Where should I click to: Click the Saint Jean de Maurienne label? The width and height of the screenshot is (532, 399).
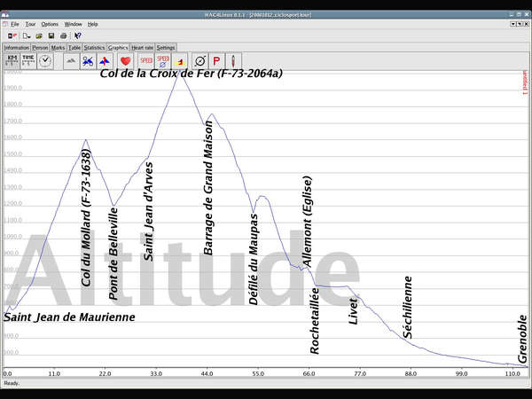pyautogui.click(x=69, y=317)
